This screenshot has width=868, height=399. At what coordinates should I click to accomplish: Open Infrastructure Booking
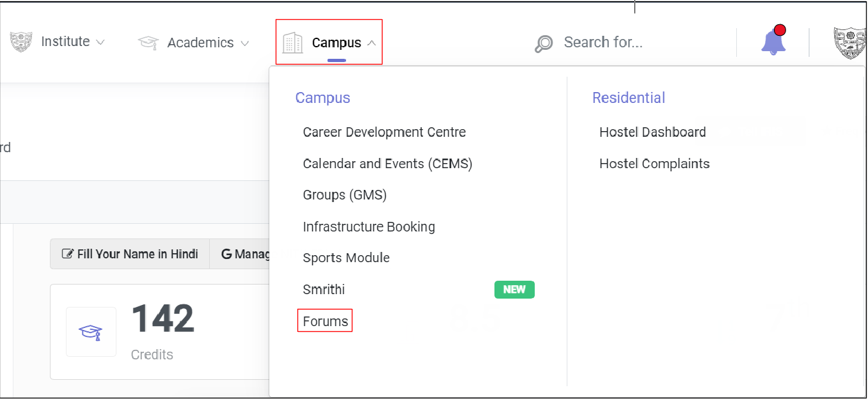(x=369, y=227)
